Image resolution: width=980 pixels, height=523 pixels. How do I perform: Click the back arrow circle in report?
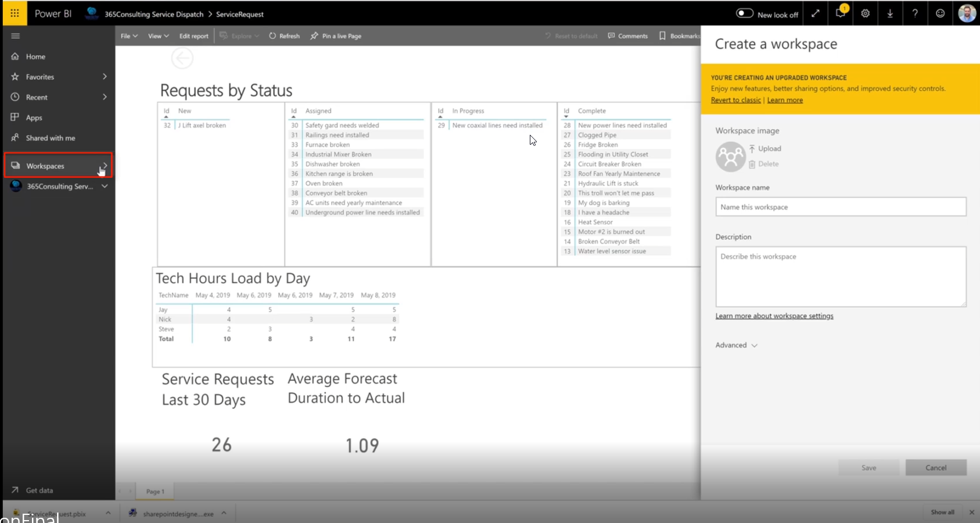[x=182, y=58]
